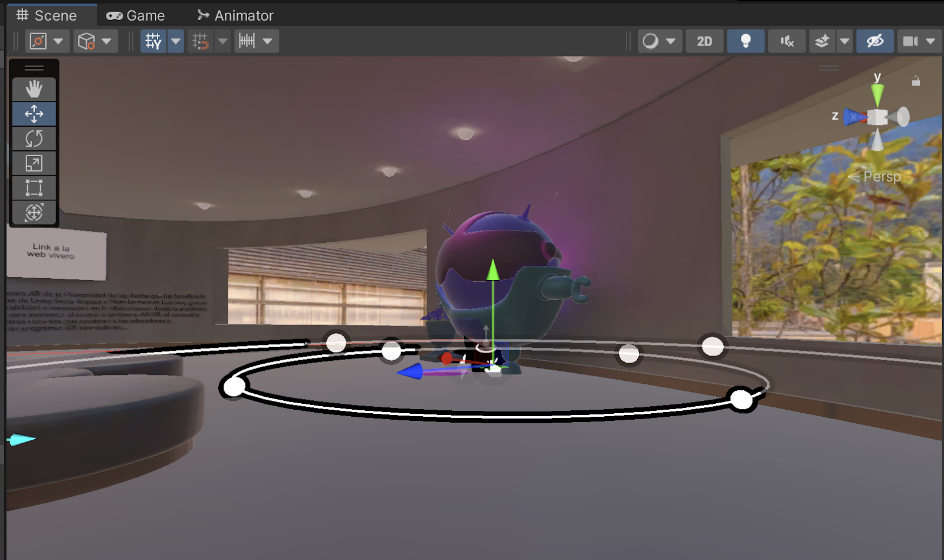Click the blue Z axis cone on gizmo
The image size is (944, 560).
[x=854, y=117]
